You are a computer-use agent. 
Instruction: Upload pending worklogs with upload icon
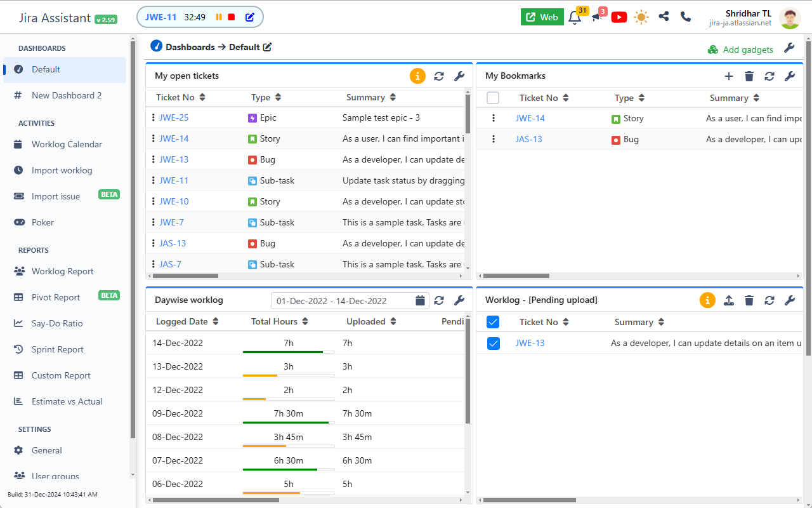click(729, 300)
